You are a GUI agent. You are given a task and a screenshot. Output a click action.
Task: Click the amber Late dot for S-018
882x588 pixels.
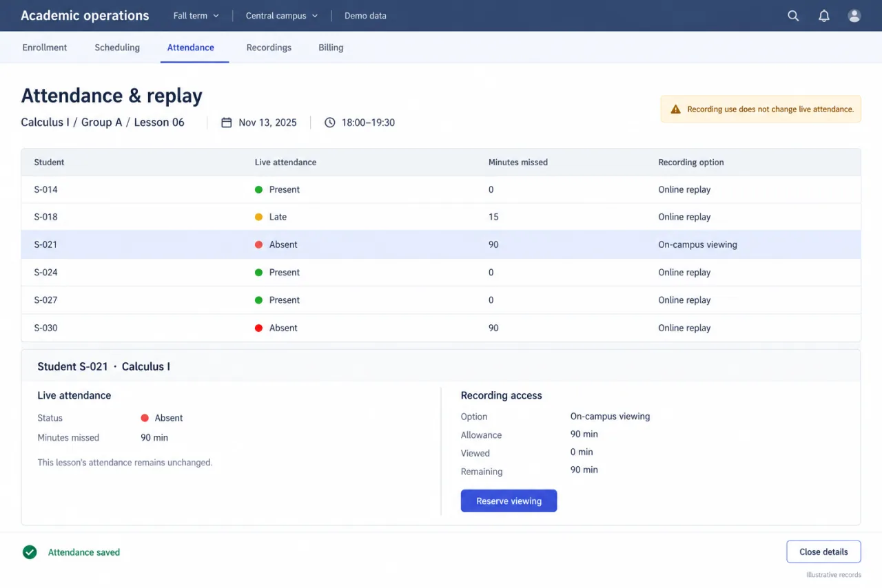pos(259,217)
